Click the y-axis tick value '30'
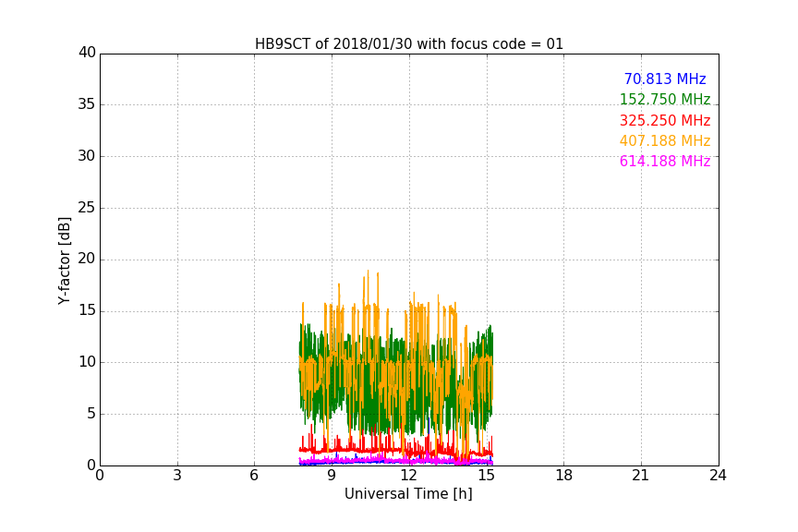798x532 pixels. (87, 156)
